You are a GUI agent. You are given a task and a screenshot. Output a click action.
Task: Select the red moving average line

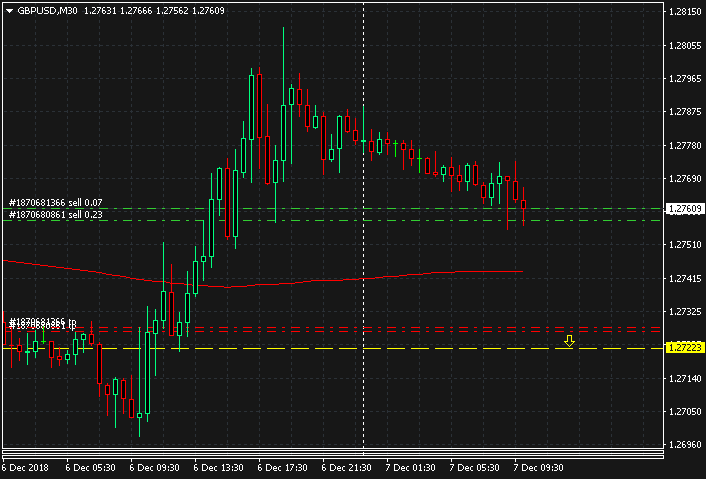(x=300, y=283)
